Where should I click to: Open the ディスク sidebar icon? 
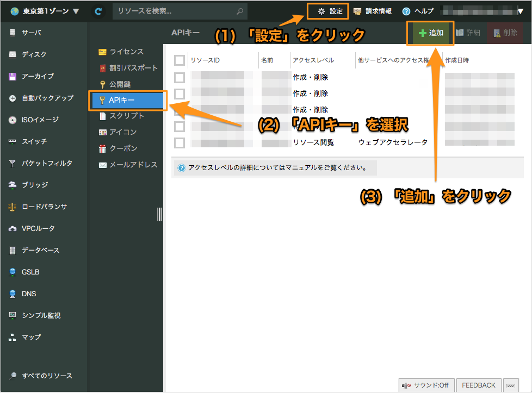13,54
